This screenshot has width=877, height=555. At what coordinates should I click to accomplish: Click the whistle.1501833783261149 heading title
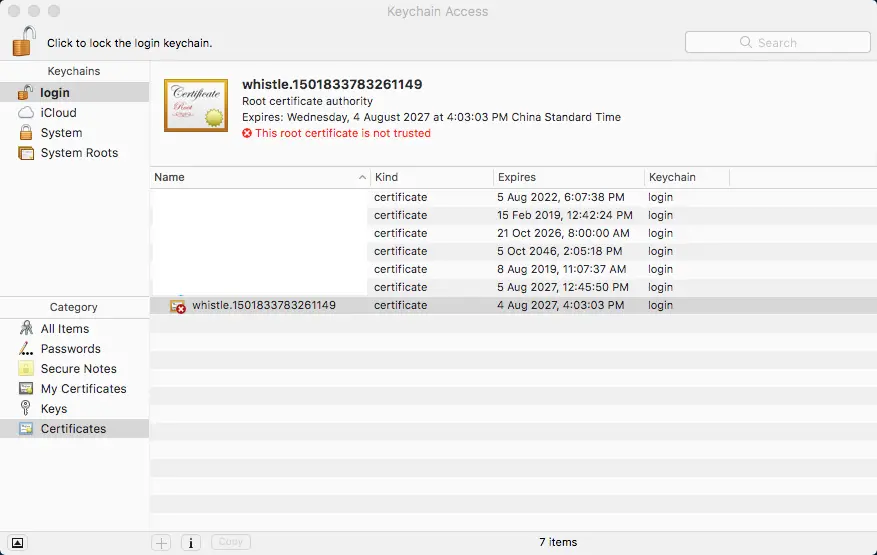(332, 84)
